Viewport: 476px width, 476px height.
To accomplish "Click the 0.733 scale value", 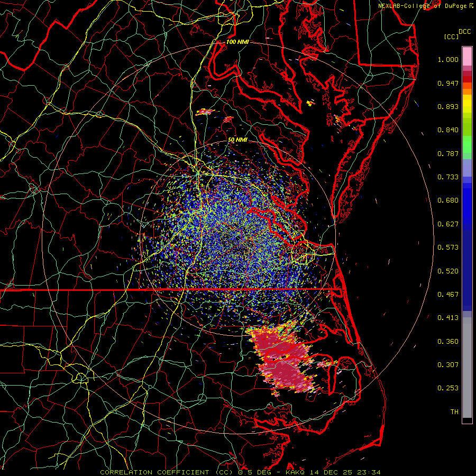I will point(448,177).
